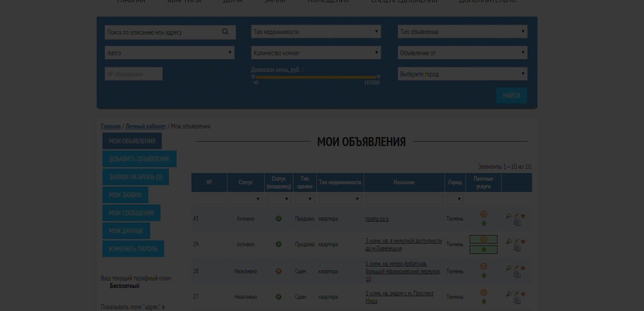The height and width of the screenshot is (311, 644).
Task: Click the minimum price slider handle at 40
Action: point(253,77)
